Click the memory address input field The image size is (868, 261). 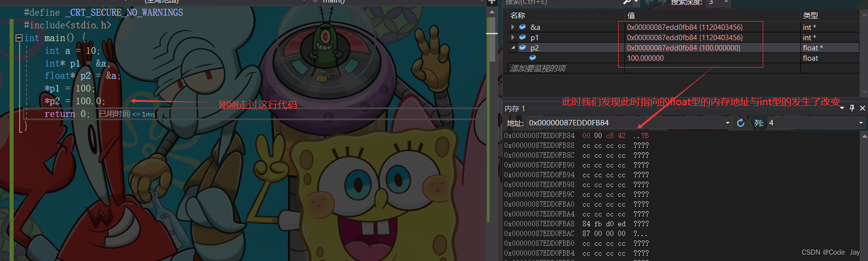626,123
